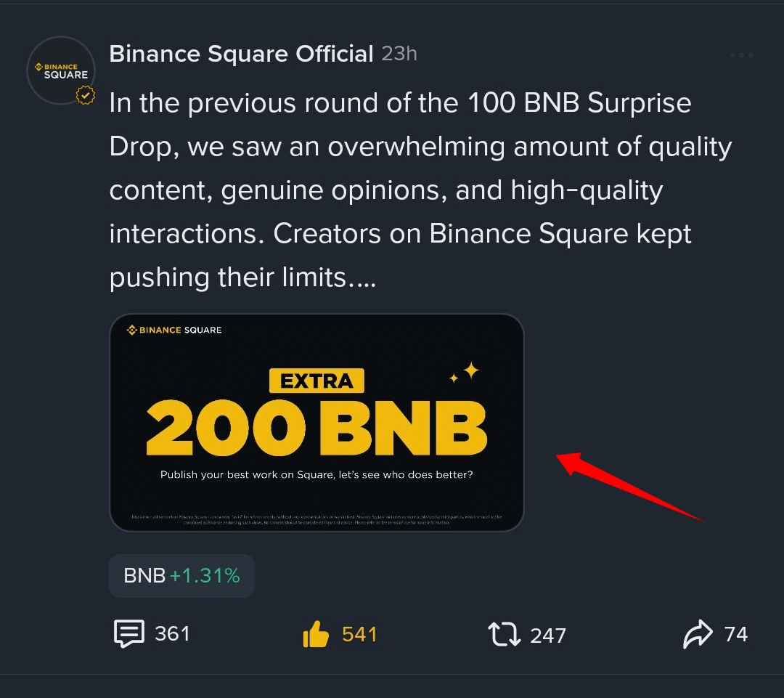Click Binance Square logo inside the banner
This screenshot has width=784, height=698.
tap(174, 330)
